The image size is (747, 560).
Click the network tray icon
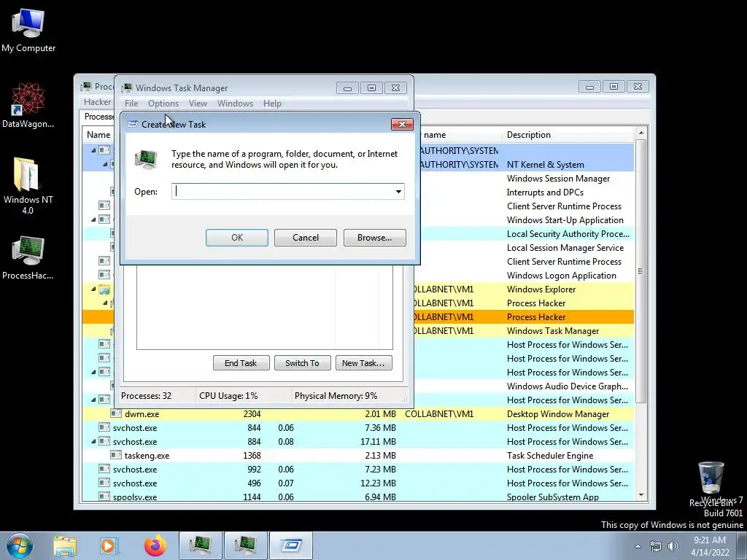[x=656, y=546]
